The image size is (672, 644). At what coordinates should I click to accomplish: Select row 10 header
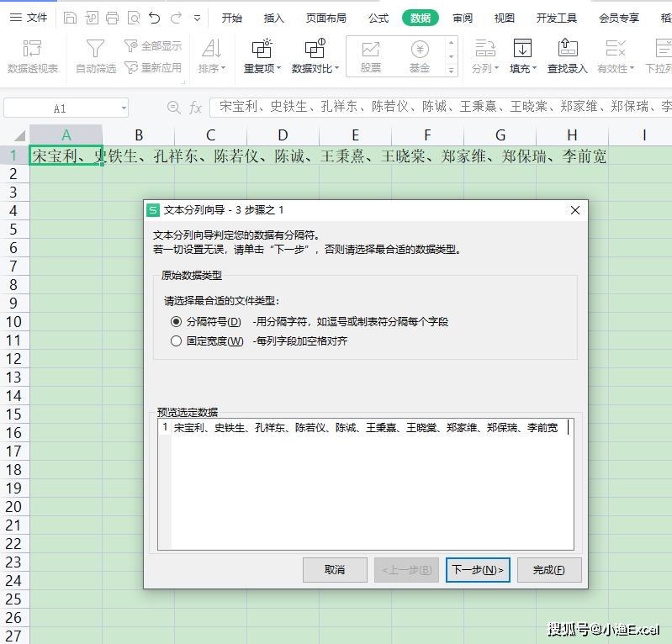point(13,322)
